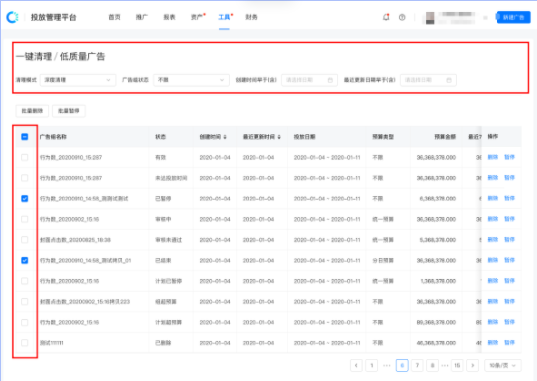Check the row with status 计划超预算
Screen dimensions: 537x381
click(25, 322)
